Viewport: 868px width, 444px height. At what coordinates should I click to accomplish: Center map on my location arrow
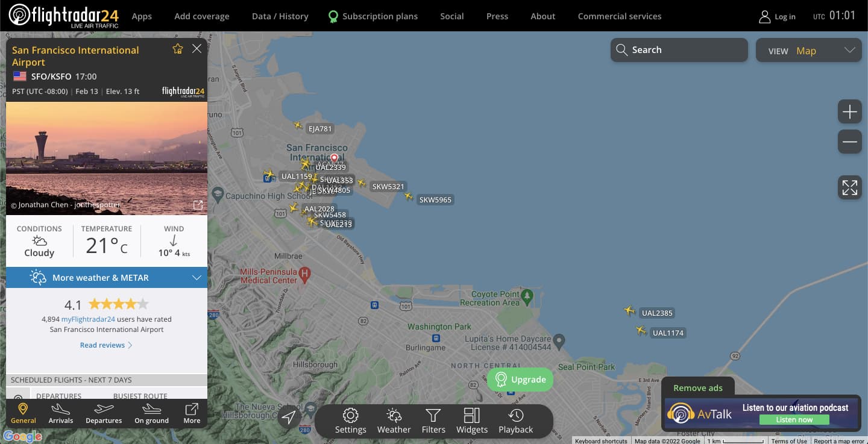click(289, 417)
